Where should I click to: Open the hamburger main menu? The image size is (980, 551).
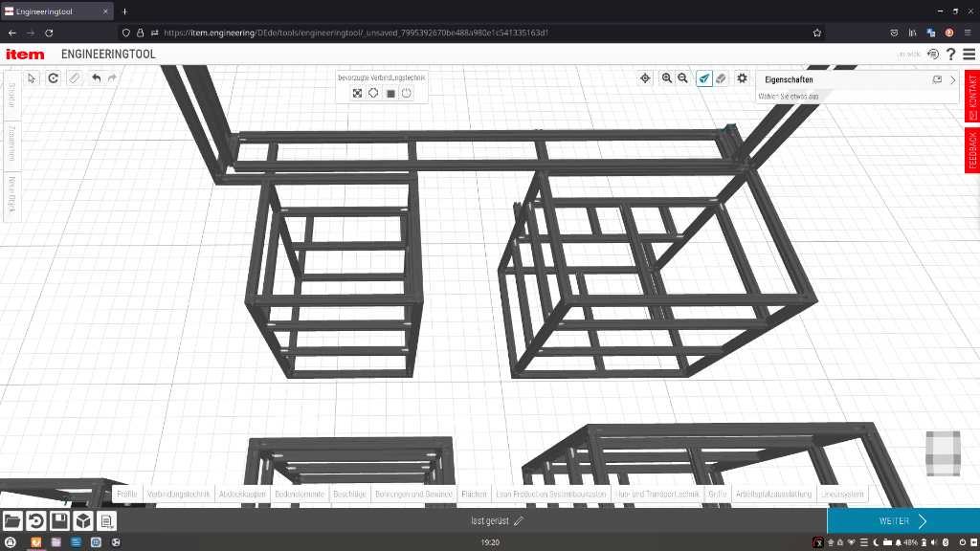click(969, 55)
